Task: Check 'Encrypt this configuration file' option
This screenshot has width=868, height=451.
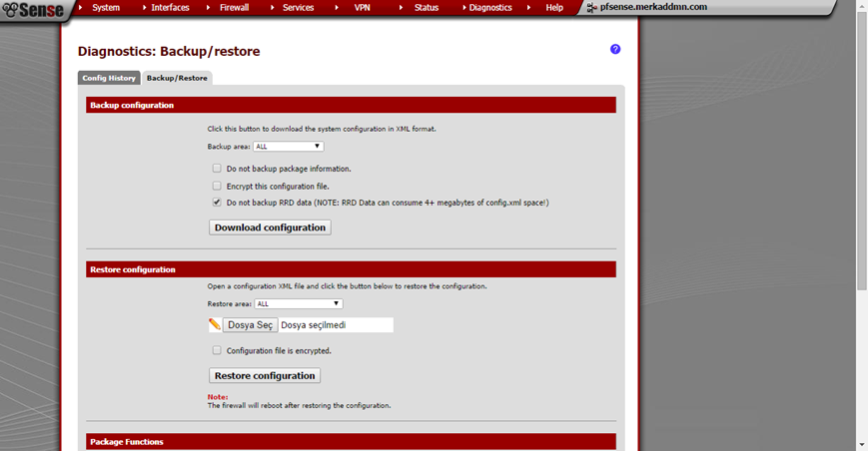Action: click(x=217, y=186)
